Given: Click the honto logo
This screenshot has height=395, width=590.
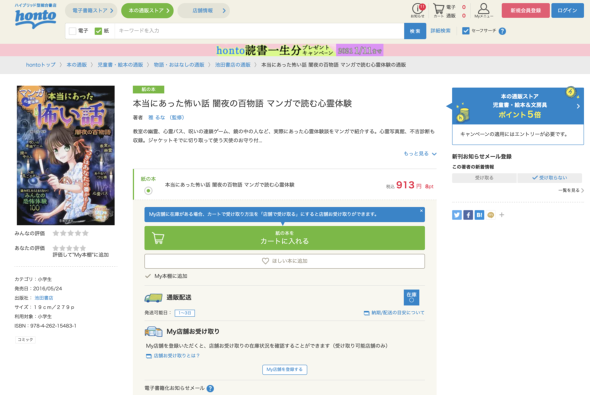Looking at the screenshot, I should click(x=35, y=16).
